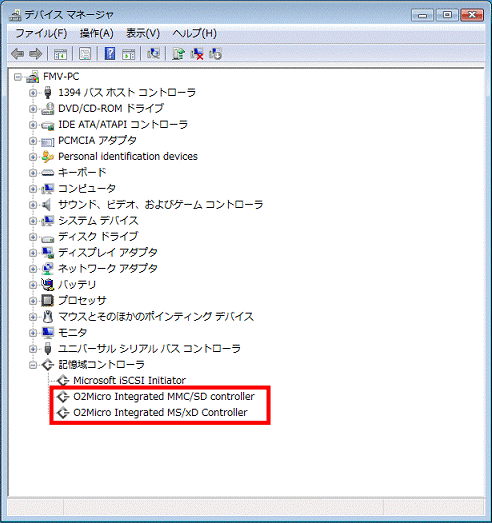
Task: Click the display adapter category icon
Action: tap(48, 252)
